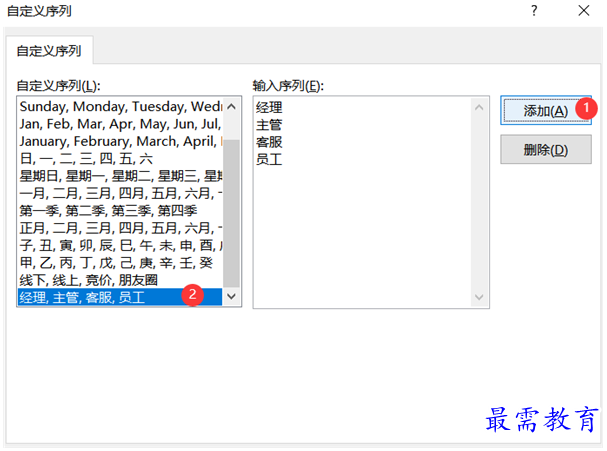Click the 输入序列 box scroll up arrow
The height and width of the screenshot is (451, 607).
(x=479, y=107)
